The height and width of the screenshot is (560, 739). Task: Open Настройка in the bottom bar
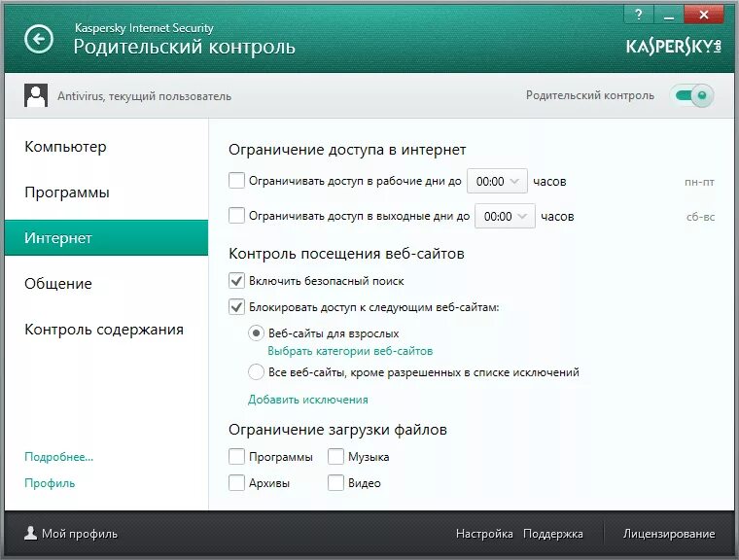(484, 534)
